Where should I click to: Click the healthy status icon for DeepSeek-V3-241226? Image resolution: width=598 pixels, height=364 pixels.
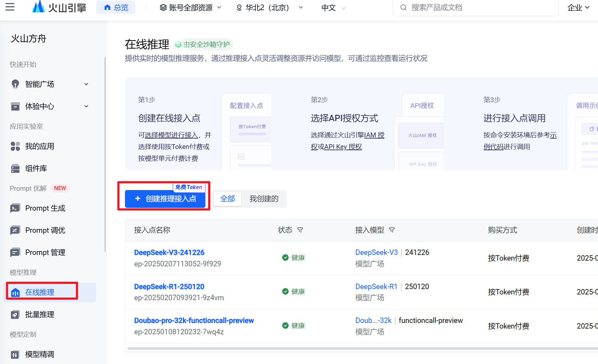(285, 257)
